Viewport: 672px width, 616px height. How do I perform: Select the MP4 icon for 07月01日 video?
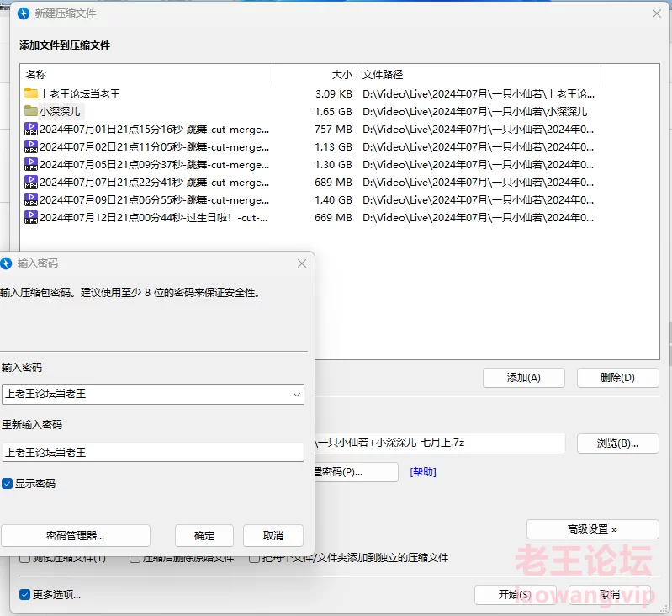click(x=31, y=129)
